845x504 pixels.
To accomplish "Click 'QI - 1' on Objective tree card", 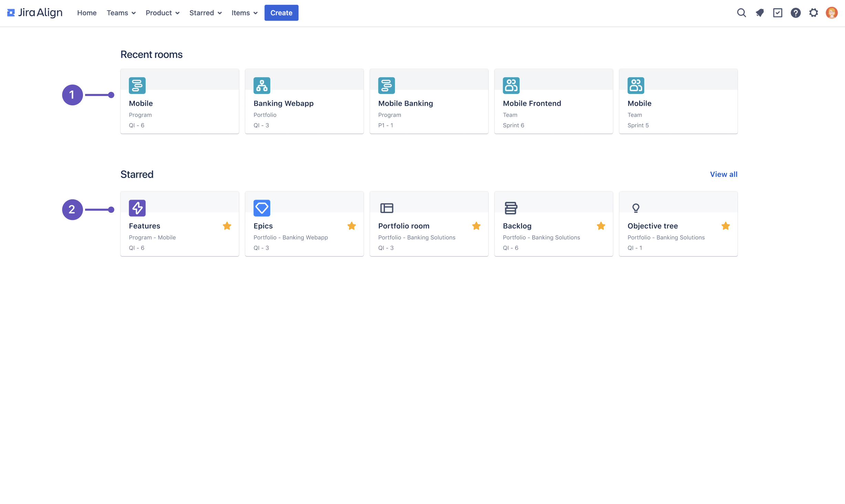I will (x=635, y=248).
